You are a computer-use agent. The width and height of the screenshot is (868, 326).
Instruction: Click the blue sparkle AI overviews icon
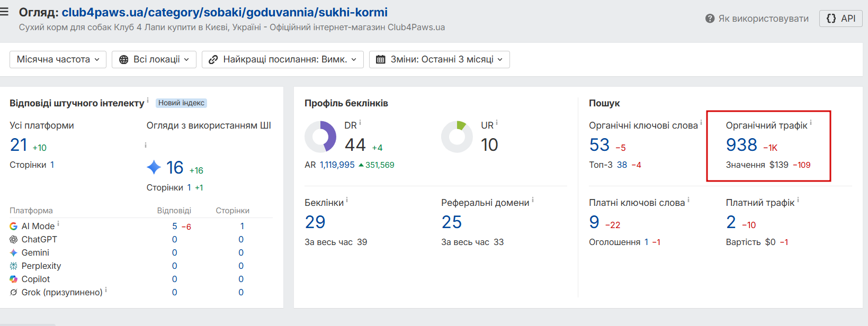pos(154,167)
